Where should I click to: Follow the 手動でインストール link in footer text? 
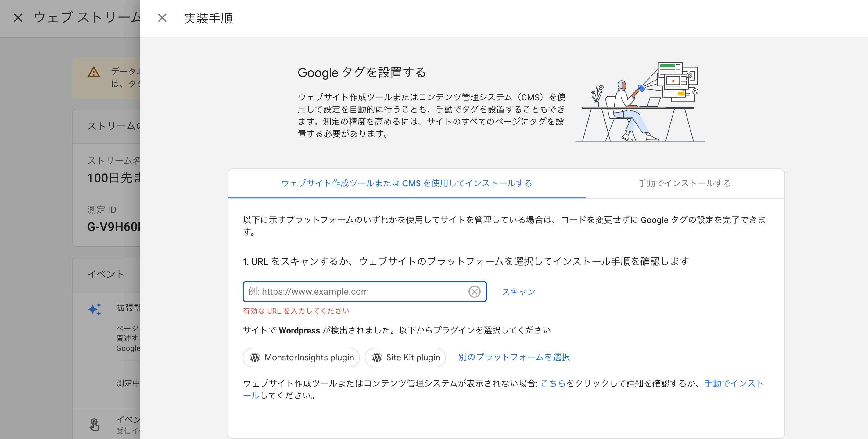point(733,383)
